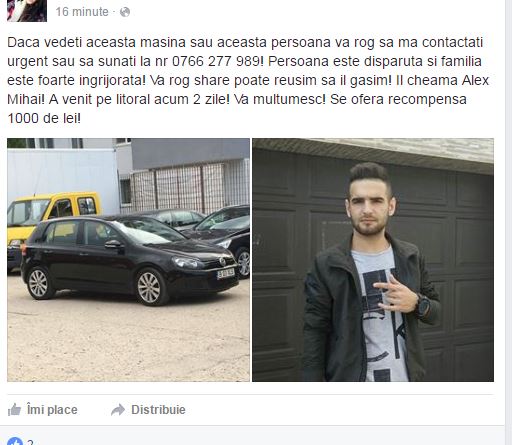Click the share arrow icon beside Distribuie
Screen dimensions: 512x445
click(118, 410)
